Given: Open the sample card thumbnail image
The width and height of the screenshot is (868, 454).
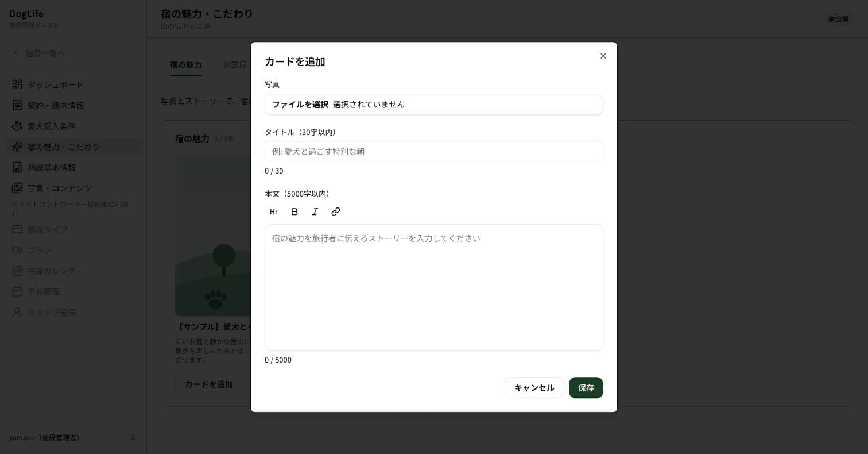Looking at the screenshot, I should [213, 234].
